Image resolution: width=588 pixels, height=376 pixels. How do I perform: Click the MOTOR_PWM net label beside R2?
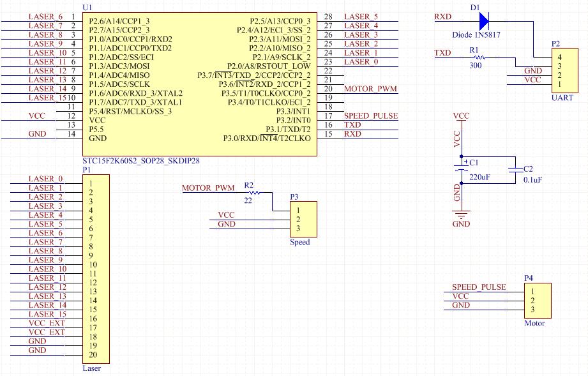pos(208,188)
